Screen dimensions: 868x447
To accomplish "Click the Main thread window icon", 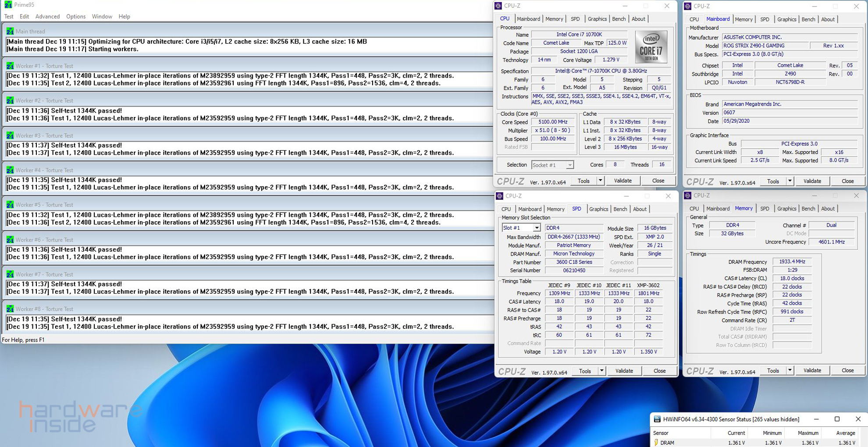I will [x=10, y=31].
